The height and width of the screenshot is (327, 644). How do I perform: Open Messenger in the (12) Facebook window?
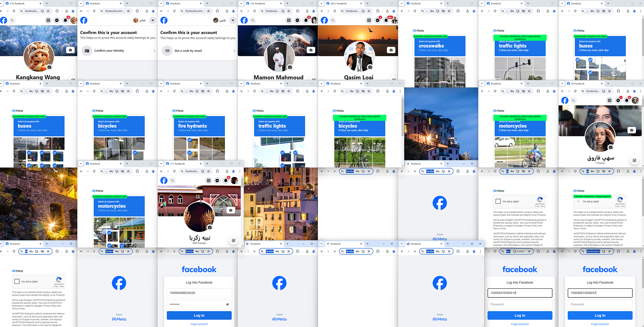(x=297, y=20)
